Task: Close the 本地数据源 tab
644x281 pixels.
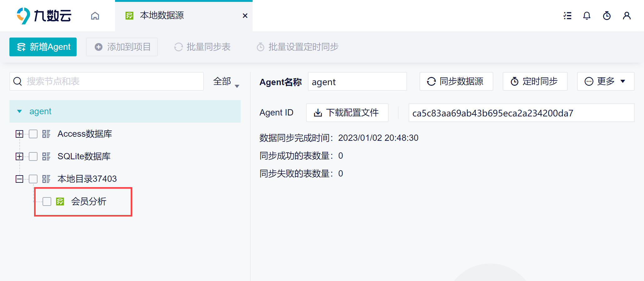Action: point(245,16)
